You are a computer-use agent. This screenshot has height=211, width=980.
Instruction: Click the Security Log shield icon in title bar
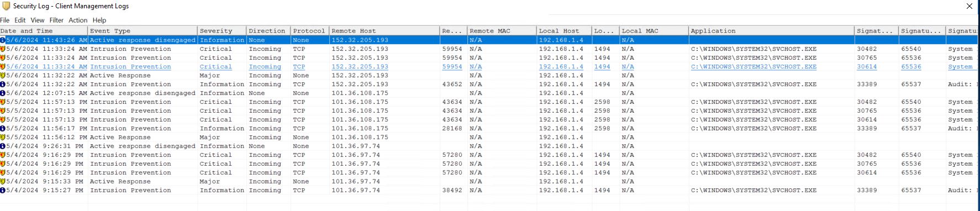pos(6,6)
